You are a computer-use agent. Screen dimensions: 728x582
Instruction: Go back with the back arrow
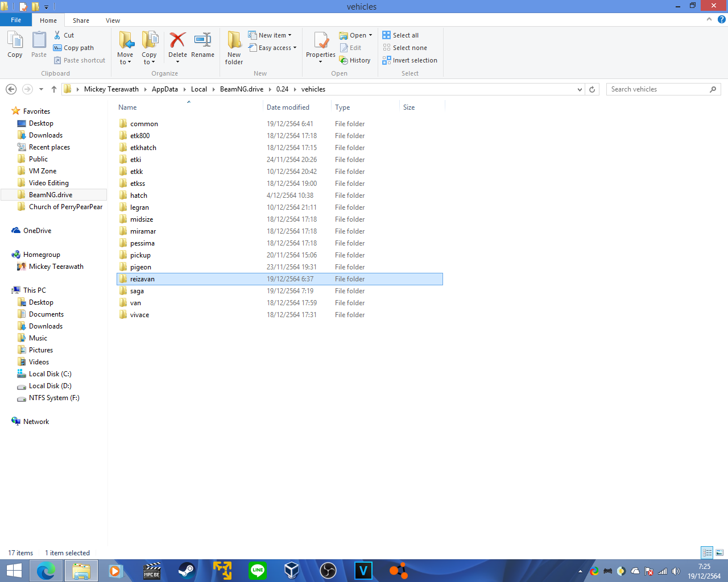pos(11,89)
